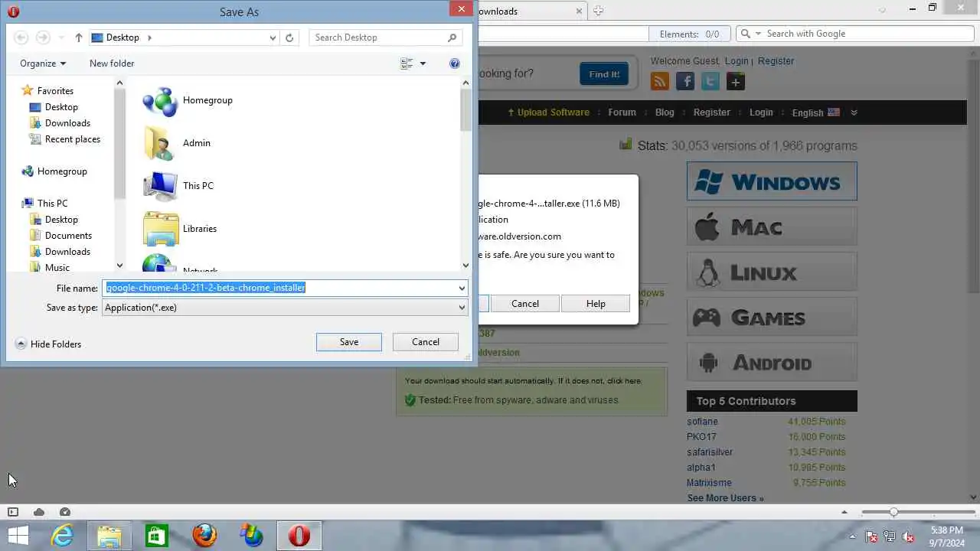Screen dimensions: 980x551
Task: Select This PC in the file list
Action: (178, 186)
